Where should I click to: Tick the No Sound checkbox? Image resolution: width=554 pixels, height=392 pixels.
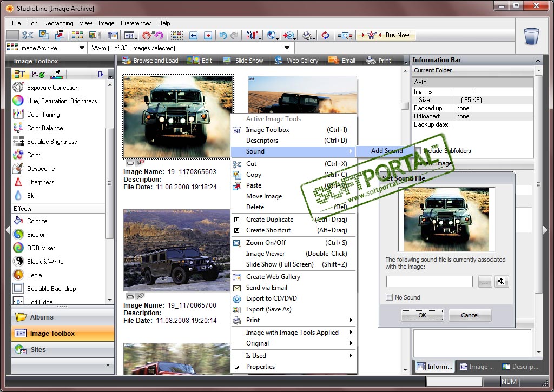[x=390, y=297]
